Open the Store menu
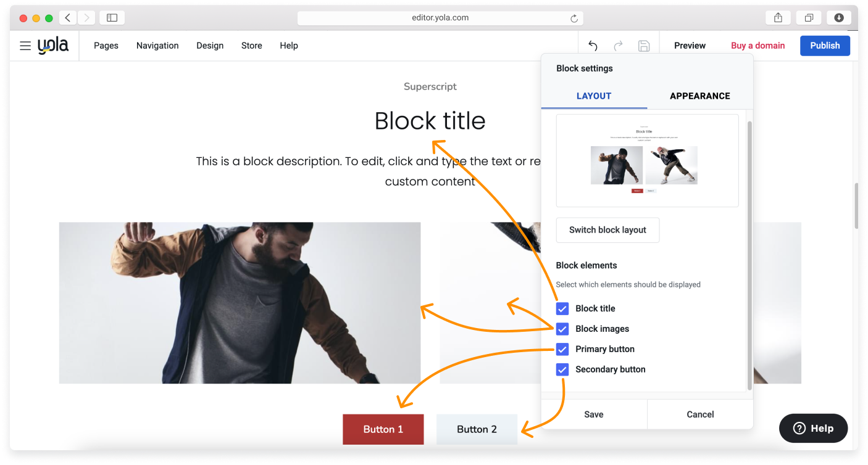Image resolution: width=868 pixels, height=465 pixels. click(x=251, y=45)
